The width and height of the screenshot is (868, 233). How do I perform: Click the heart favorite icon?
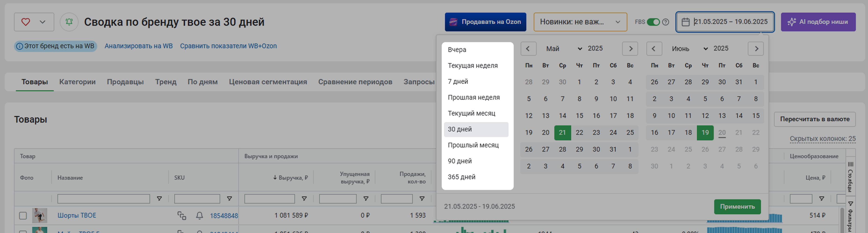coord(26,22)
